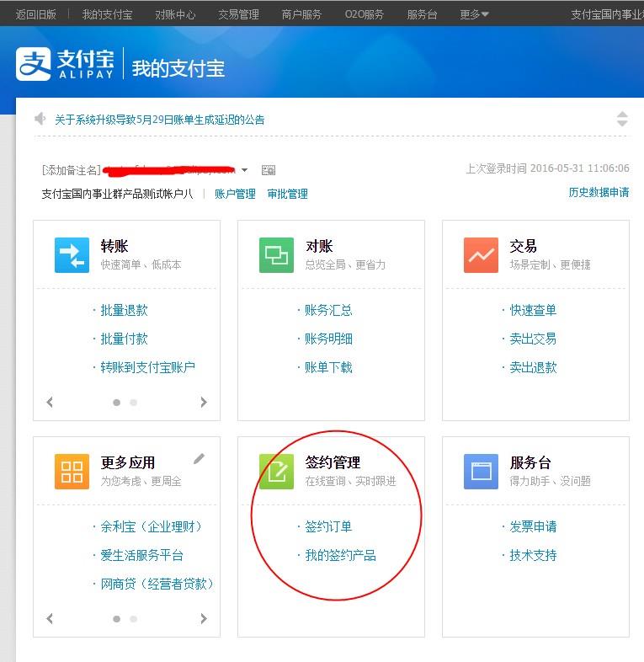Viewport: 644px width, 662px height.
Task: Open 签约订单 link
Action: point(328,526)
